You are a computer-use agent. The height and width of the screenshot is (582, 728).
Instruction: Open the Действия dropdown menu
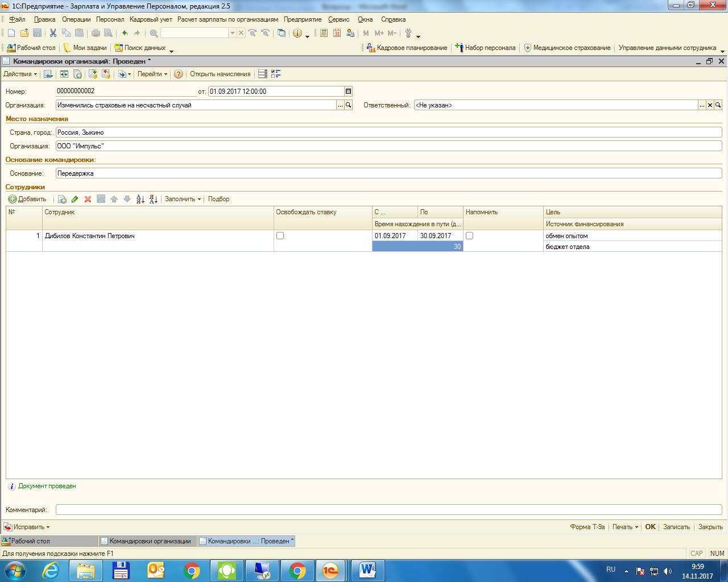(20, 74)
